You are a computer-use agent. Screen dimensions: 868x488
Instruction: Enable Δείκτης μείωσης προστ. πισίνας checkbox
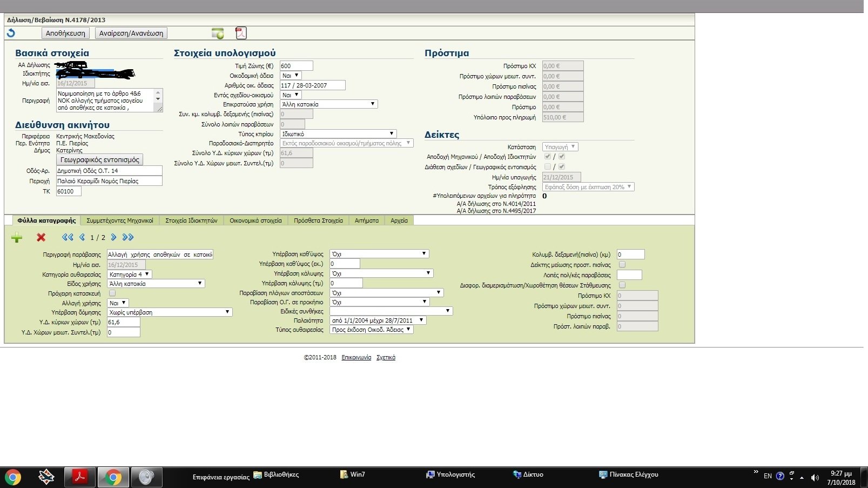pos(622,265)
